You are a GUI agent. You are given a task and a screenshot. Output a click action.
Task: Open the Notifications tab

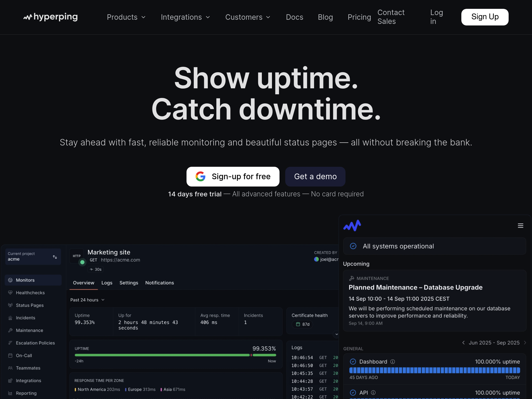[x=159, y=283]
